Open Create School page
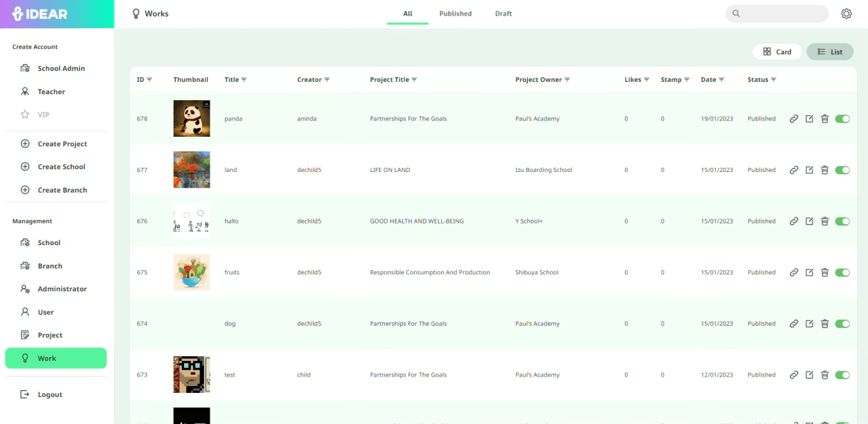 coord(56,167)
